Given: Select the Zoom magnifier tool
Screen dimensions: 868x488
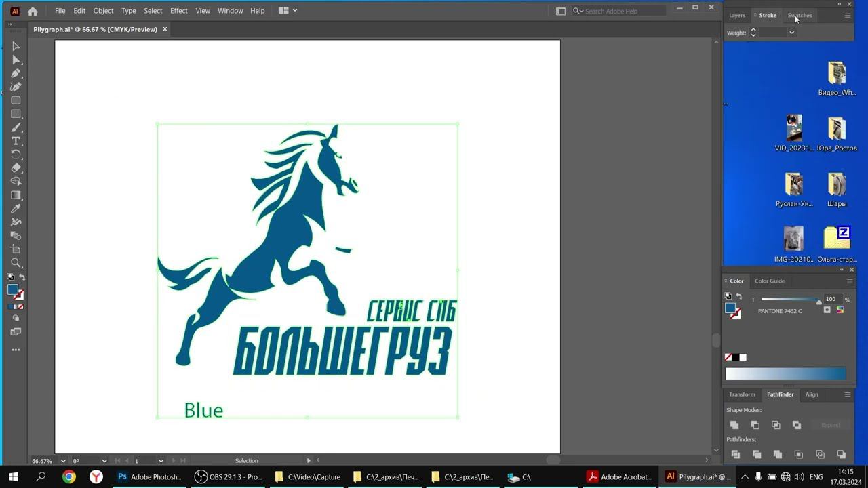Looking at the screenshot, I should coord(16,263).
